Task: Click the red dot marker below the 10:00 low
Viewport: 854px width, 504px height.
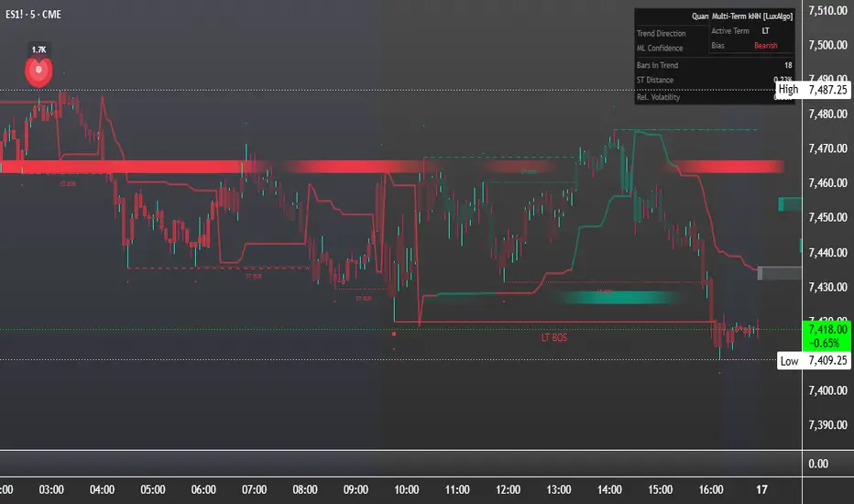Action: click(x=394, y=334)
